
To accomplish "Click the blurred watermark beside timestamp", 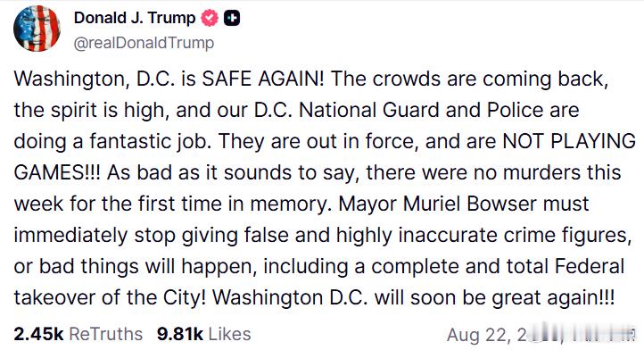I will coord(582,334).
